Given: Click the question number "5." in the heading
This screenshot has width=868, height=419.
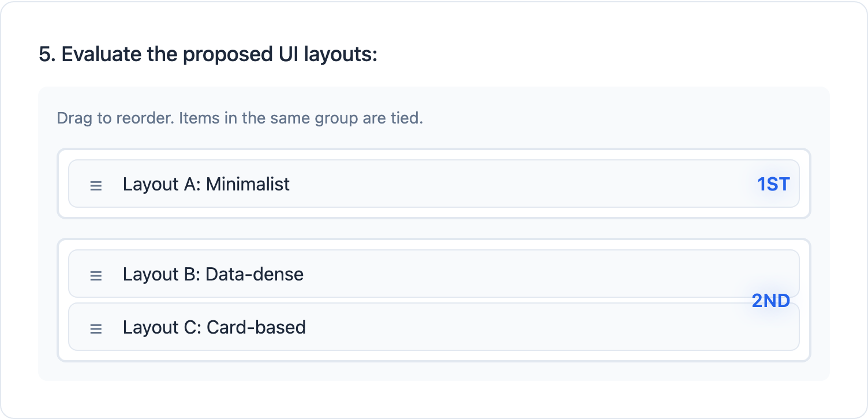Looking at the screenshot, I should click(x=47, y=54).
